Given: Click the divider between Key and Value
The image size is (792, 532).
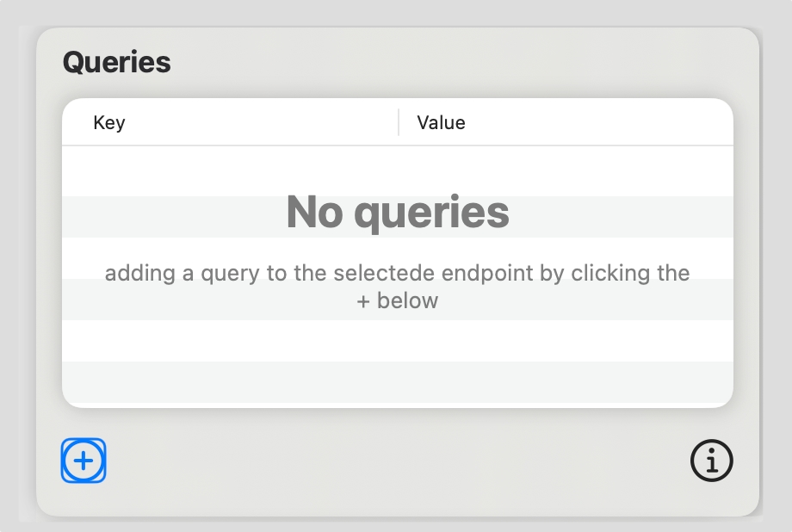Looking at the screenshot, I should point(399,123).
